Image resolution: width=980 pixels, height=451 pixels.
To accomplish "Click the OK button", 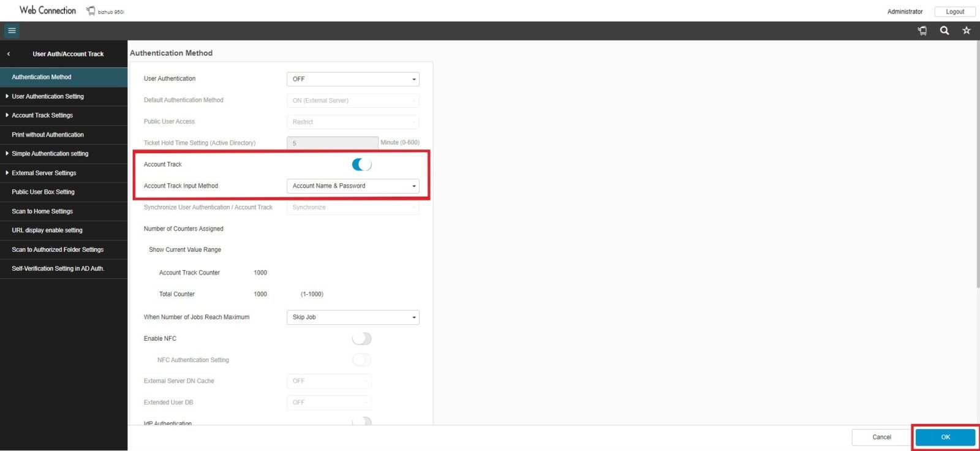I will [x=945, y=437].
